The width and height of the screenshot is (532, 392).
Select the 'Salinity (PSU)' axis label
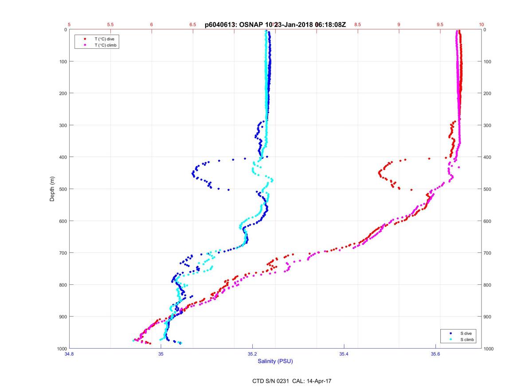point(275,361)
